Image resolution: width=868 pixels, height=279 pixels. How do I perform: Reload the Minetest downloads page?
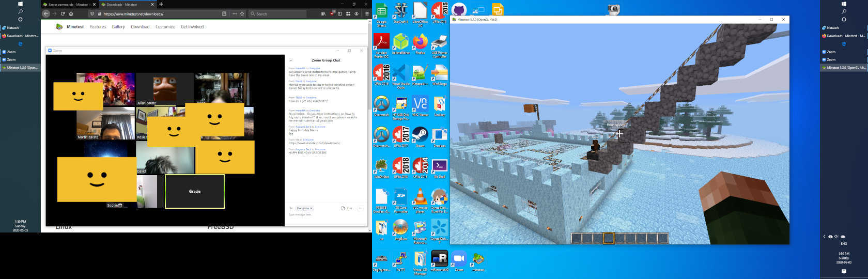pos(63,14)
